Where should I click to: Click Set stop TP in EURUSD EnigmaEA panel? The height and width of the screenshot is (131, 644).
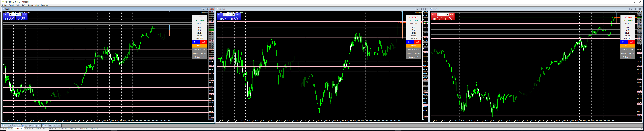[200, 57]
